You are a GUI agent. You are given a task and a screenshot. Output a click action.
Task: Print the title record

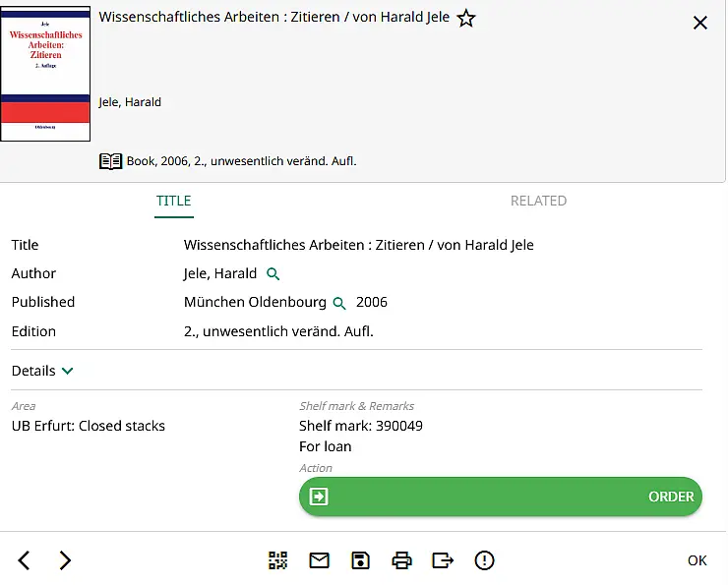[401, 560]
